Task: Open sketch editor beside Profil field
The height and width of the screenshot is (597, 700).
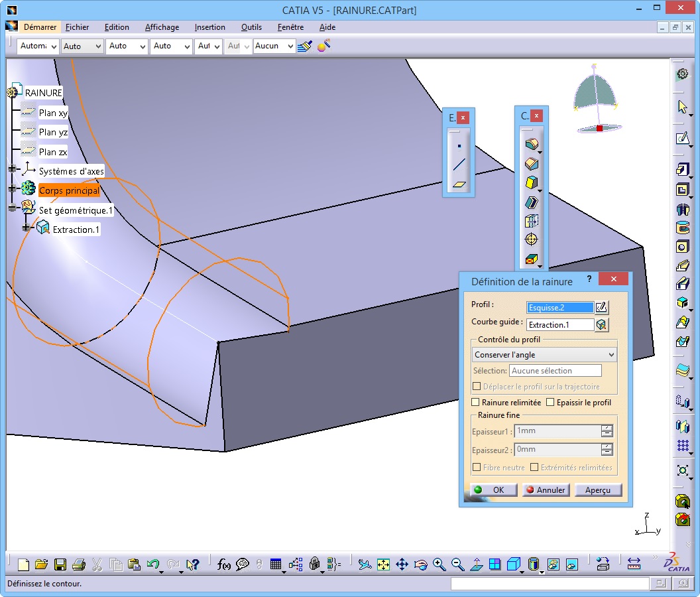Action: pos(601,307)
